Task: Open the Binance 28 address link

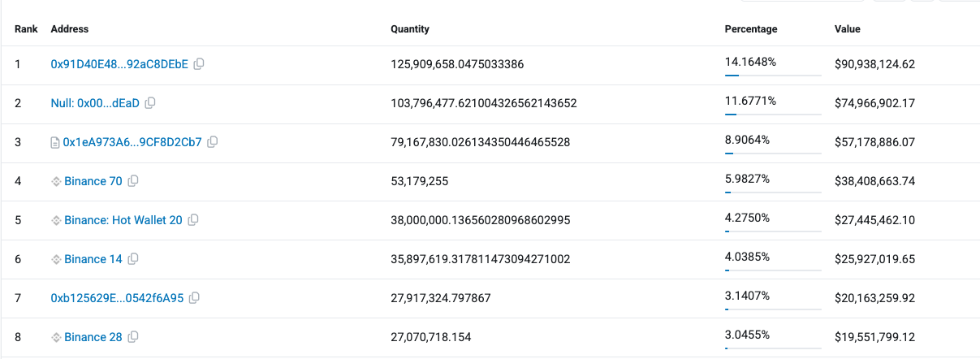Action: point(93,337)
